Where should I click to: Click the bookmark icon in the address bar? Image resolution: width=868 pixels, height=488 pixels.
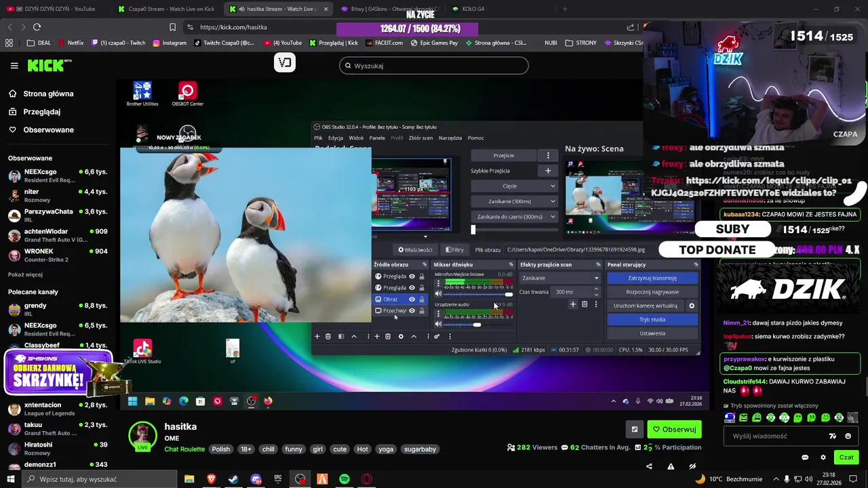(172, 27)
